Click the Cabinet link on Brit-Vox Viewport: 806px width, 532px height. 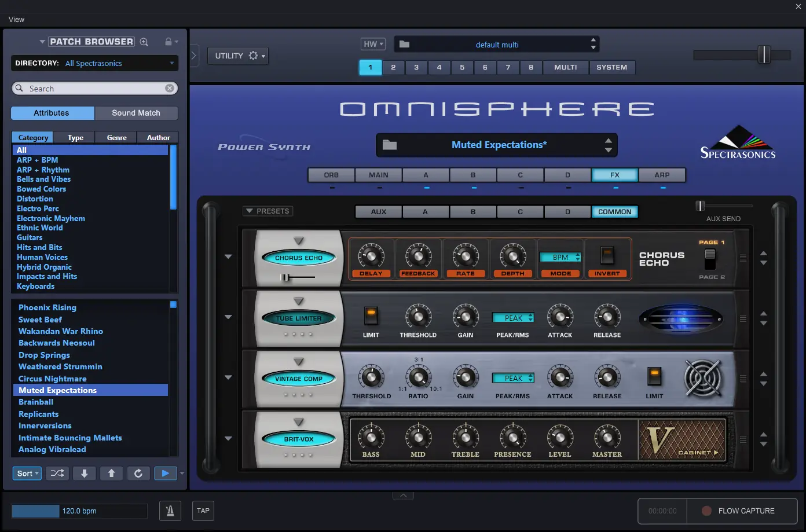tap(698, 453)
